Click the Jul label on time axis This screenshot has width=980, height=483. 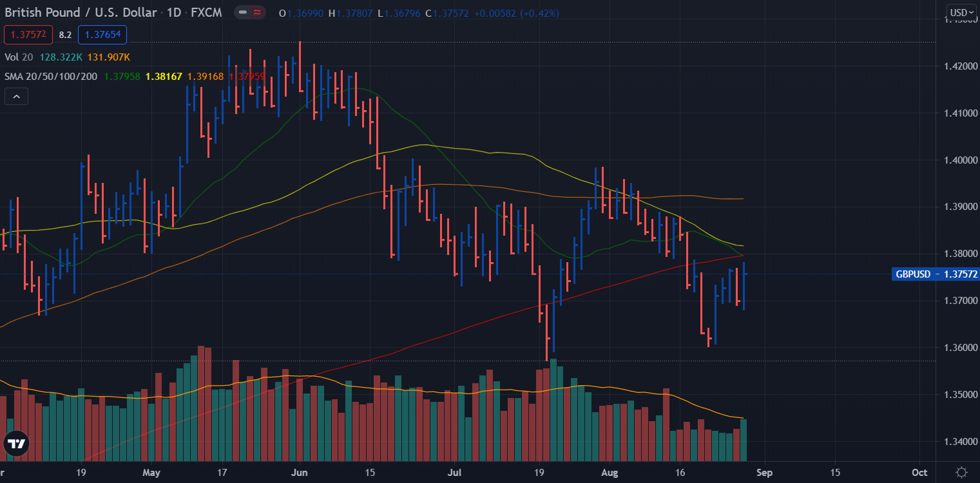pos(455,472)
